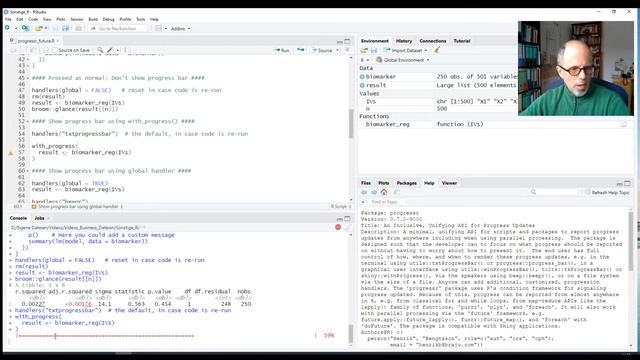Click the Re-run previous code icon
640x360 pixels.
(301, 50)
